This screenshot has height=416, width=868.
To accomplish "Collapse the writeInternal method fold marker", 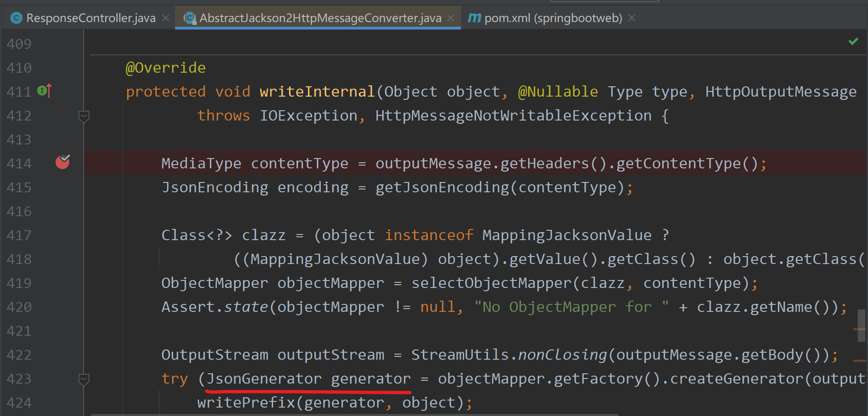I will tap(84, 116).
